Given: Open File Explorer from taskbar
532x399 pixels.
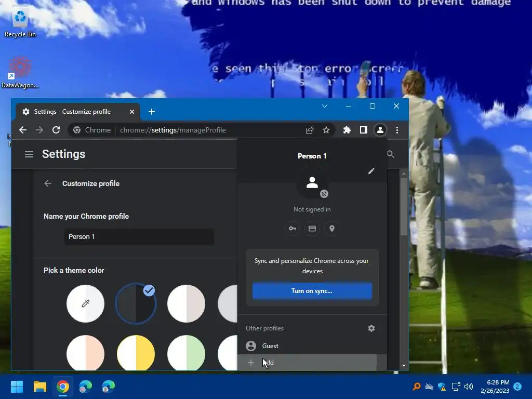Looking at the screenshot, I should [x=39, y=387].
